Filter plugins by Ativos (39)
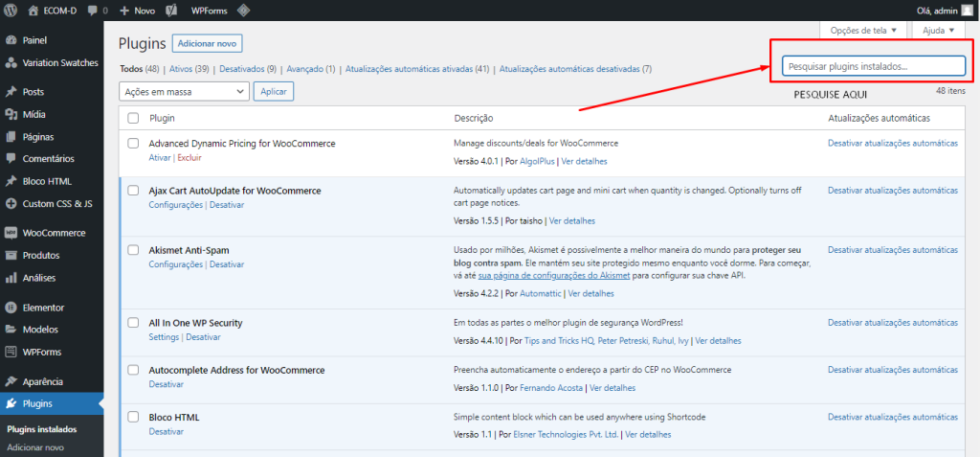 189,69
